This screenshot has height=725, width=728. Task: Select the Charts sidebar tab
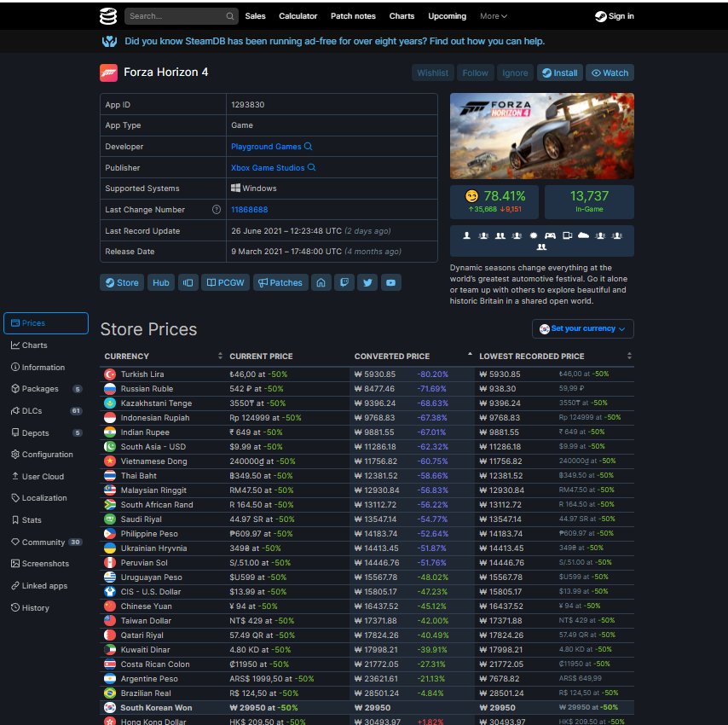[46, 345]
